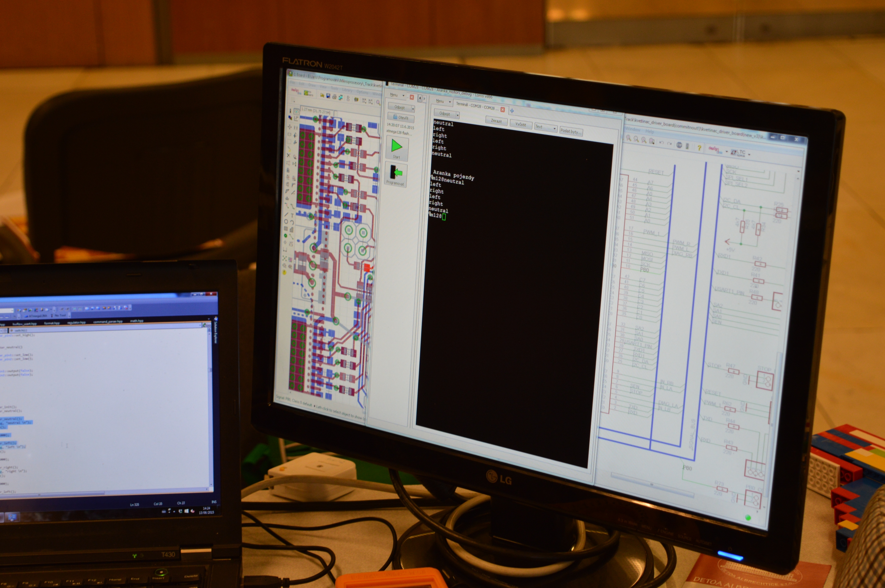Open the Help menu in schematic window
Image resolution: width=885 pixels, height=588 pixels.
click(x=649, y=132)
